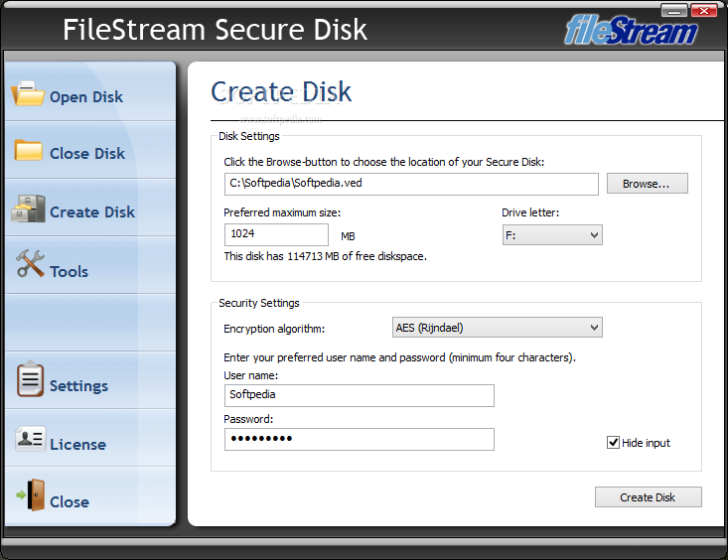Click the Create Disk button
This screenshot has width=728, height=560.
649,497
